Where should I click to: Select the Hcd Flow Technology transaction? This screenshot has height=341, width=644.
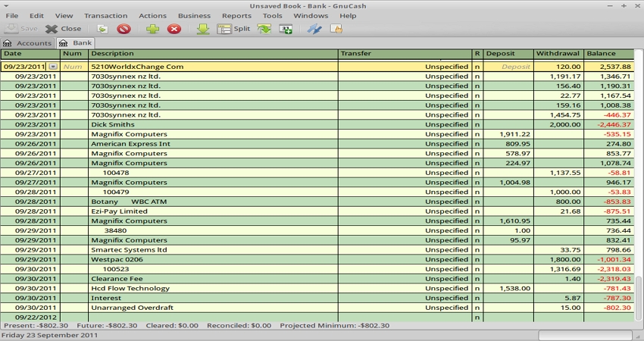coord(317,289)
